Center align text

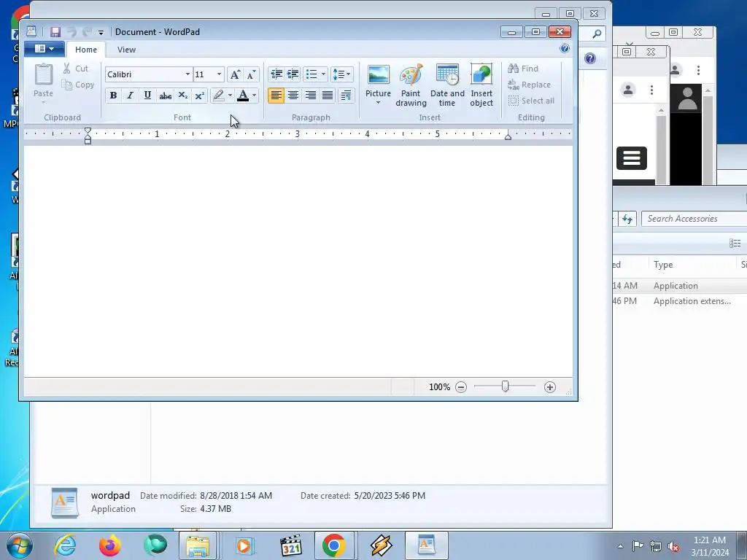(293, 96)
